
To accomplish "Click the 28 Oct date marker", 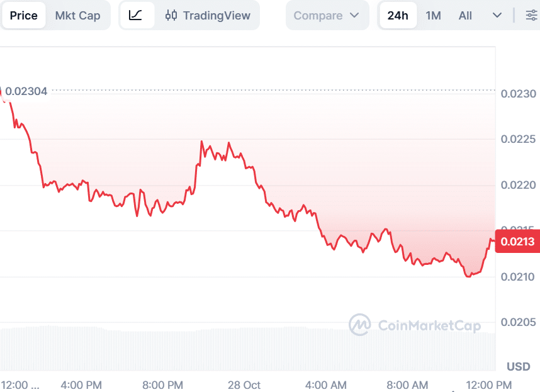I will point(244,385).
